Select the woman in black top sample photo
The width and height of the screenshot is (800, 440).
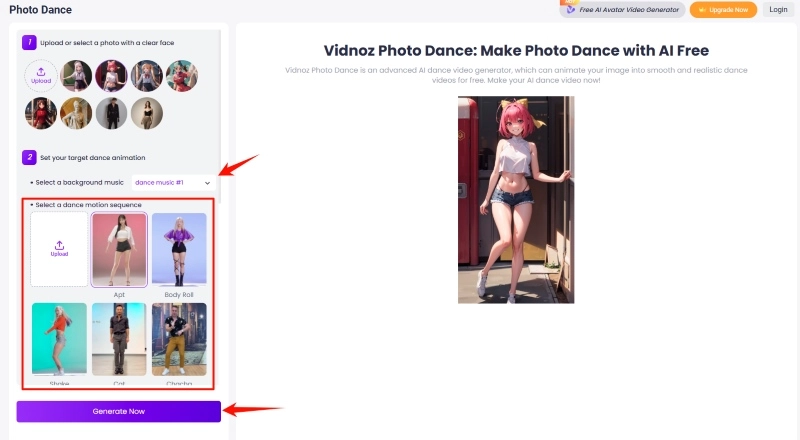point(146,113)
